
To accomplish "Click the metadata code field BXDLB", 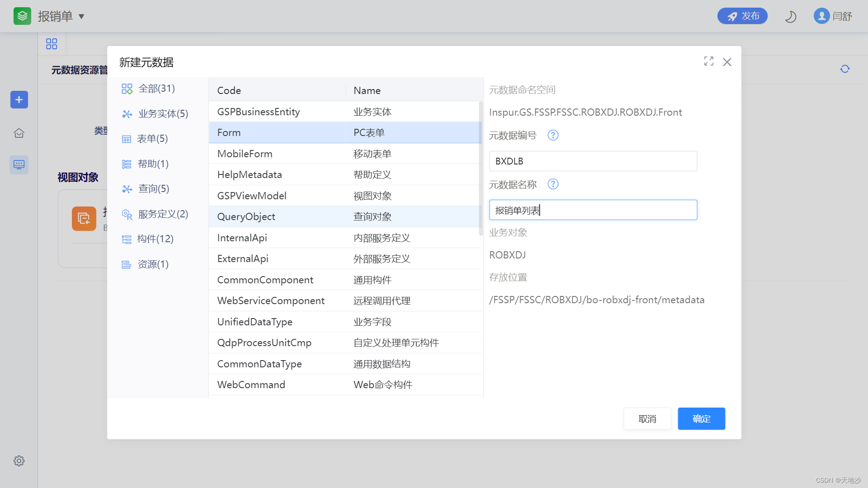I will (x=593, y=161).
